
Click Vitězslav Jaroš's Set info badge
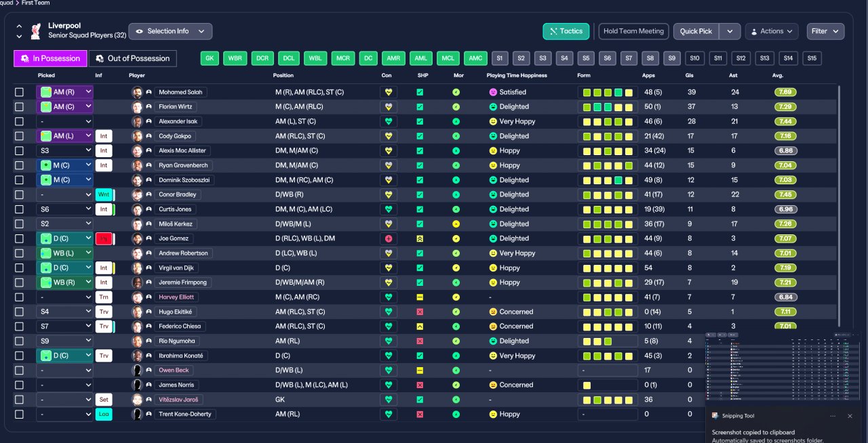coord(104,400)
